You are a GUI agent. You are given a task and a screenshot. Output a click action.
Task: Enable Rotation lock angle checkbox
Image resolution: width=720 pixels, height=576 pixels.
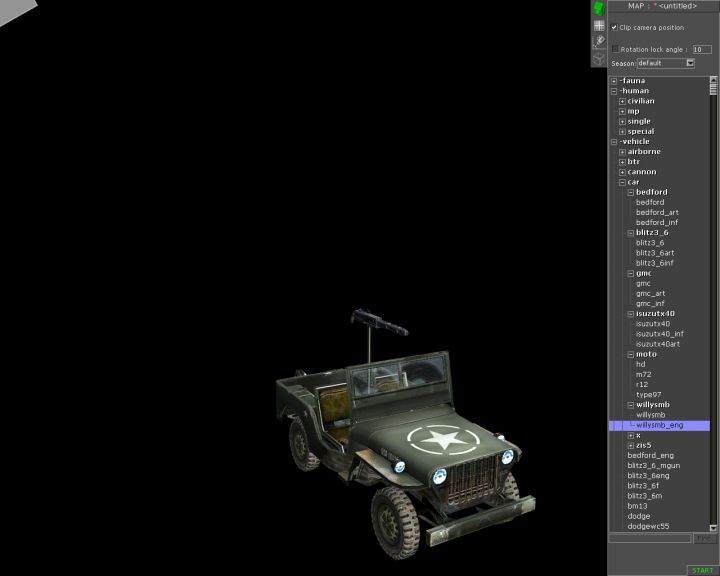(x=615, y=48)
